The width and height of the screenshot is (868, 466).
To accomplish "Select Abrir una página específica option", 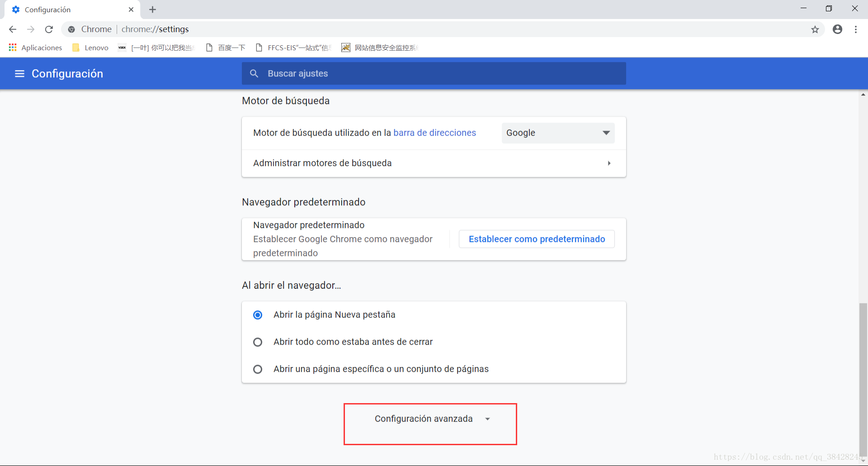I will click(x=258, y=369).
